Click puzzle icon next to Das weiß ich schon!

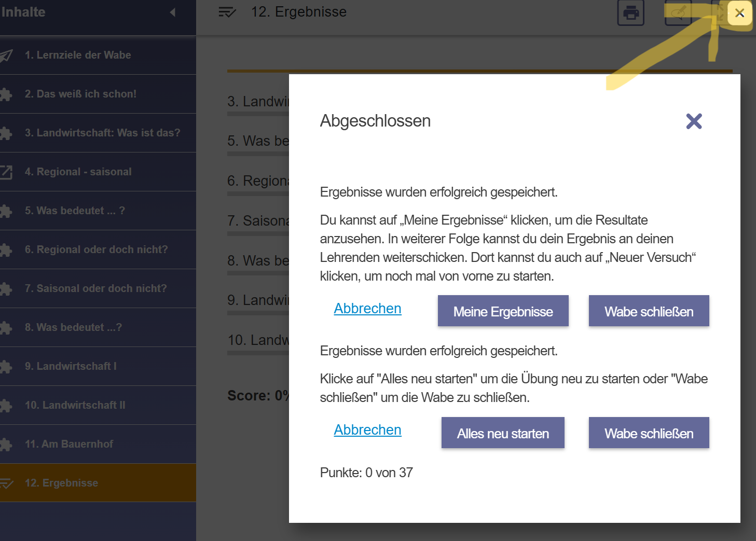coord(6,94)
